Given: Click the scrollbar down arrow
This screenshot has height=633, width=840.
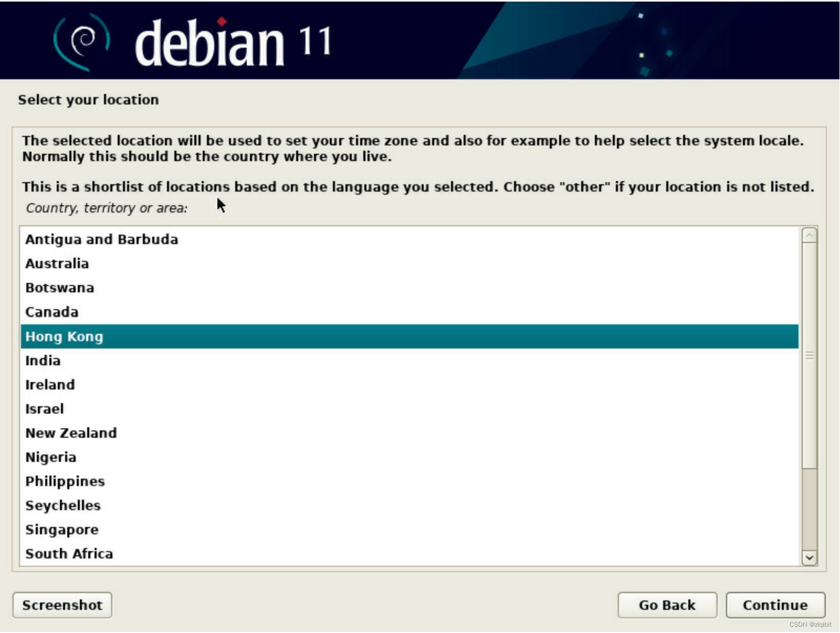Looking at the screenshot, I should click(810, 558).
